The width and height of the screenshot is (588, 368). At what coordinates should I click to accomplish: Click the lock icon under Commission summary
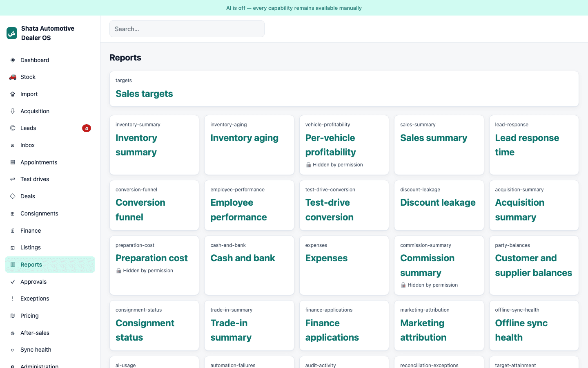pyautogui.click(x=403, y=285)
